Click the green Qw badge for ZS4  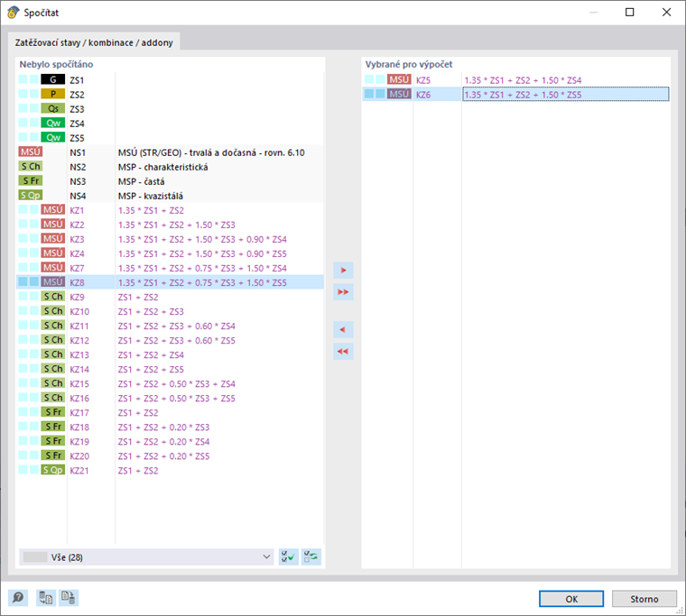[53, 123]
